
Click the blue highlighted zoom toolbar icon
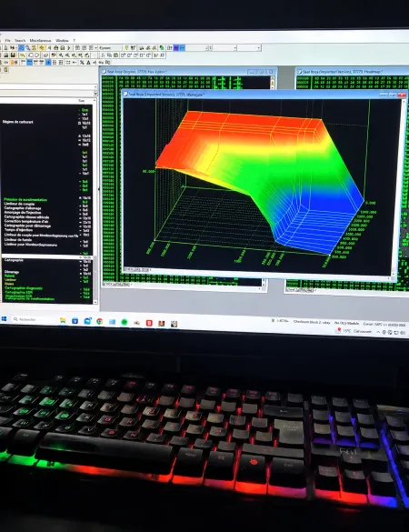click(x=21, y=48)
